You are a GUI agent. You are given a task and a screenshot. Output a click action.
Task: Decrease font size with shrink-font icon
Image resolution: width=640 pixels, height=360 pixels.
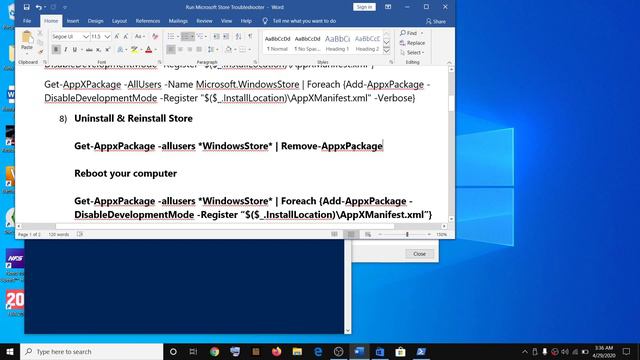[x=126, y=36]
